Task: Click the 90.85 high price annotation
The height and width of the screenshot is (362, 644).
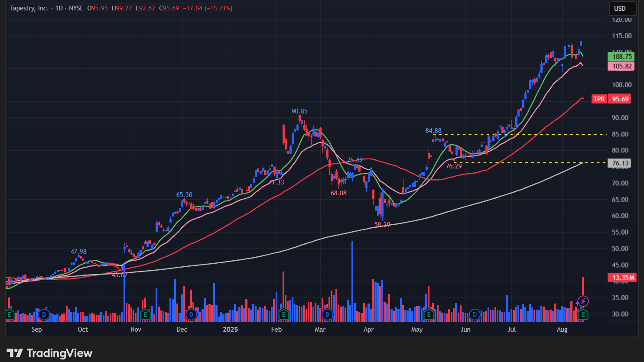Action: pos(299,111)
